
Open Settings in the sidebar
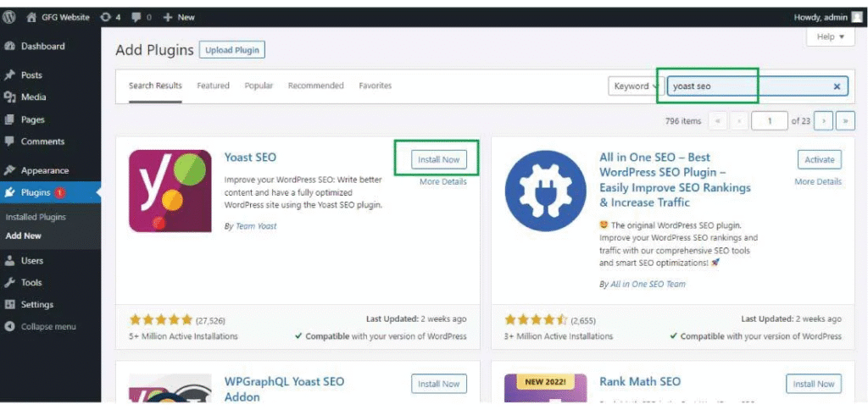pyautogui.click(x=37, y=305)
